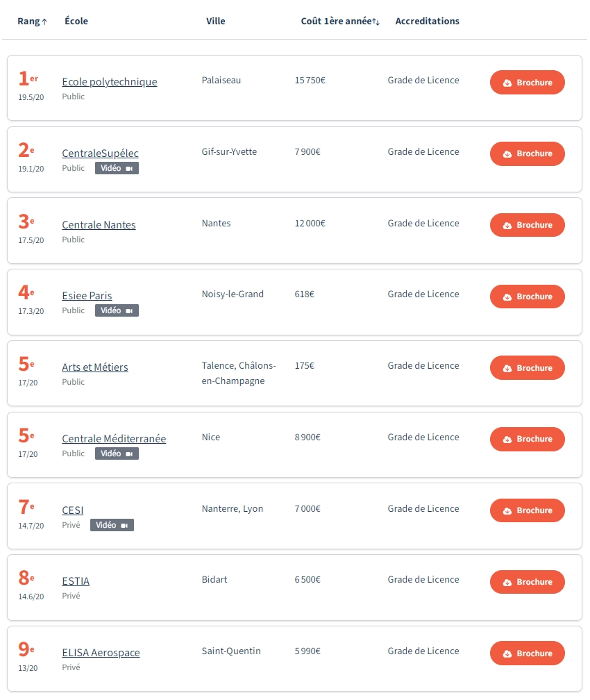This screenshot has height=700, width=590.
Task: Click the École column header
Action: pos(76,21)
